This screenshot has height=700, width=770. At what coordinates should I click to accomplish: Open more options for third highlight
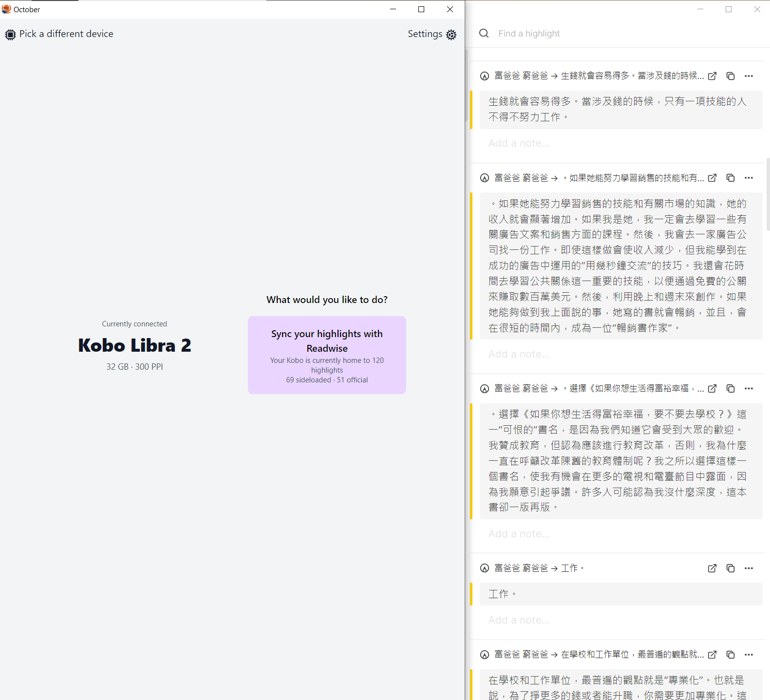[x=749, y=389]
